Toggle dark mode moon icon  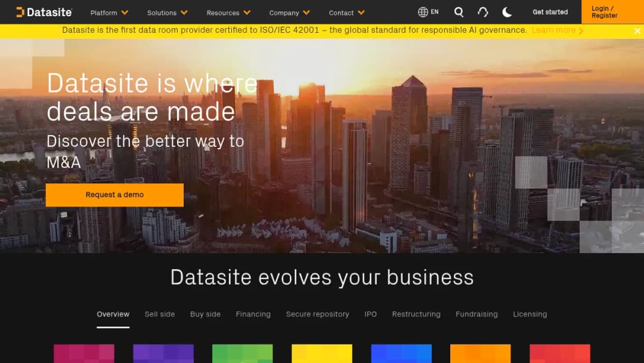click(x=507, y=13)
